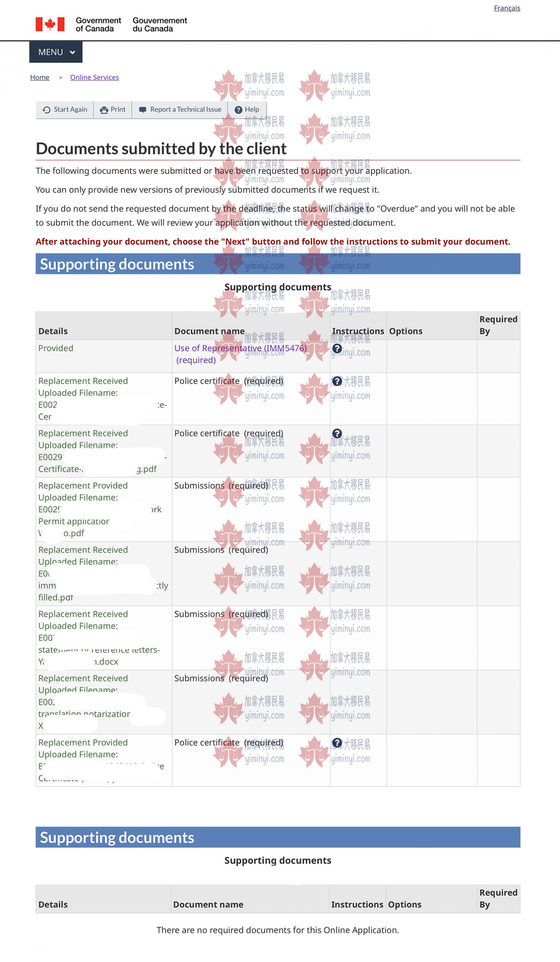Click the first blue Supporting documents banner

278,264
